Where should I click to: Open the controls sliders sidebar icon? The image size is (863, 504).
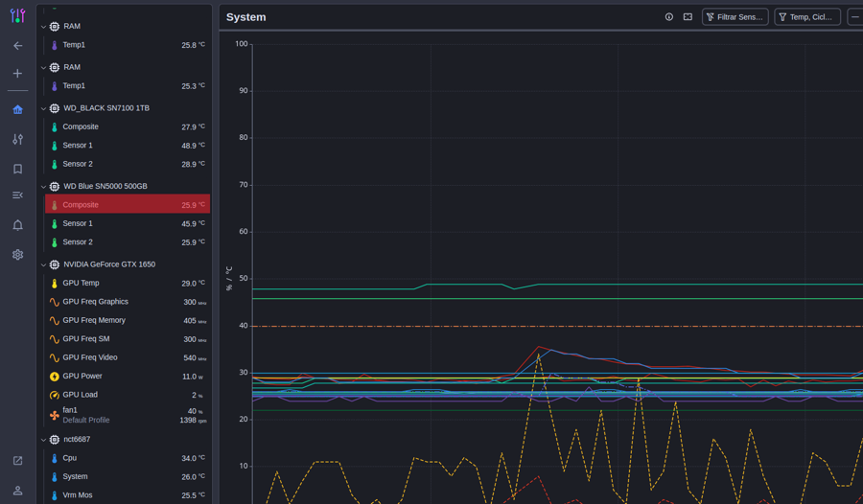[x=17, y=140]
